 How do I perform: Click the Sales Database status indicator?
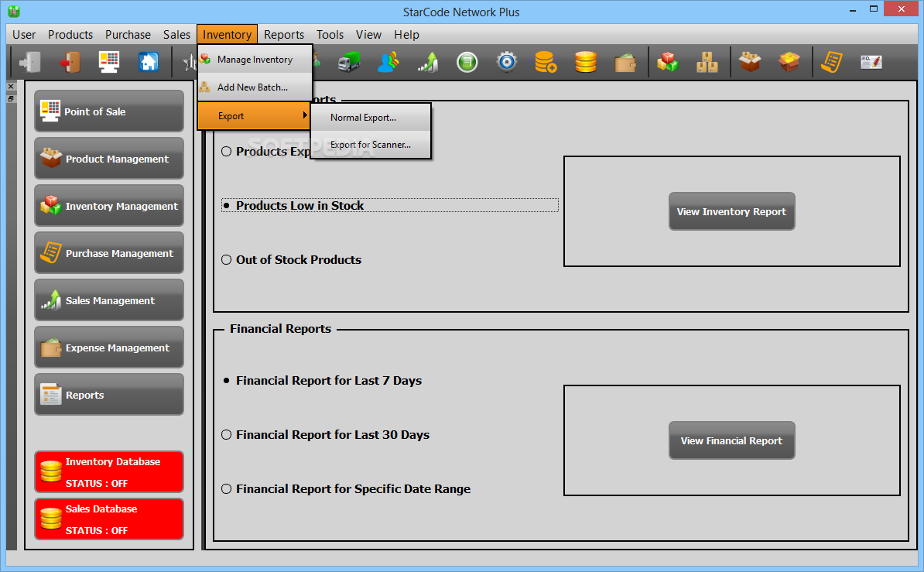(109, 519)
